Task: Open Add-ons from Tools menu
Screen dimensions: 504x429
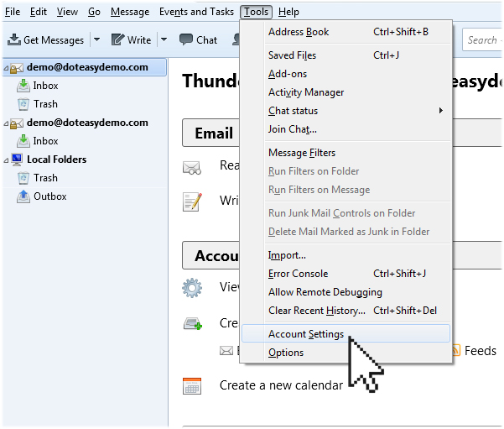Action: [x=346, y=74]
